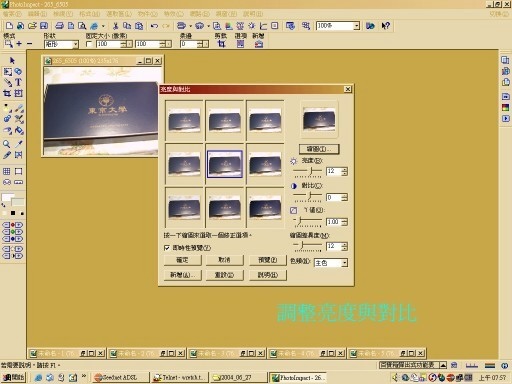Toggle the 即時性預覽 real-time preview checkbox
Screen dimensions: 512x384
click(x=167, y=248)
